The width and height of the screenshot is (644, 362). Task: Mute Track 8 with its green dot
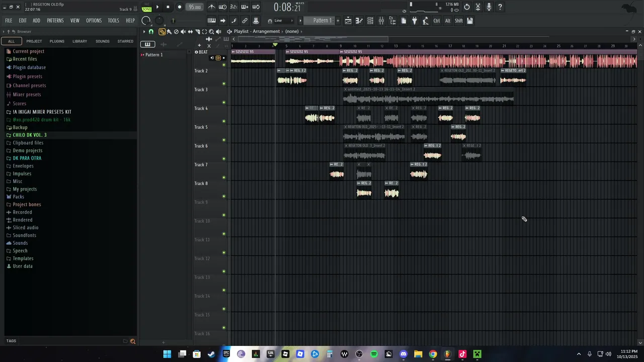point(224,196)
